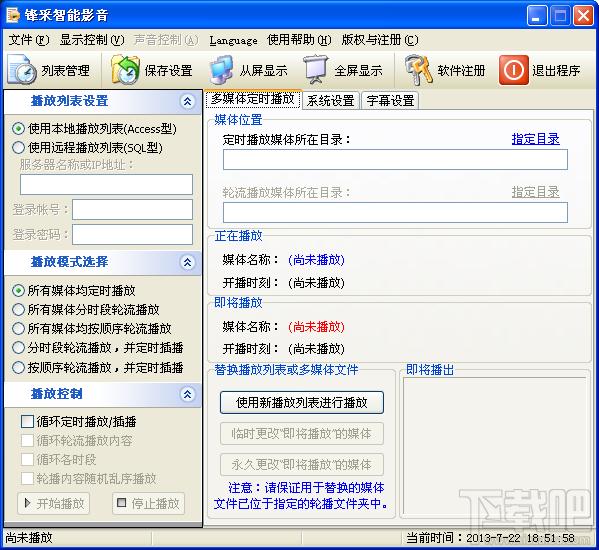The image size is (599, 550).
Task: Click 尚未播放 status bar text
Action: pos(29,538)
